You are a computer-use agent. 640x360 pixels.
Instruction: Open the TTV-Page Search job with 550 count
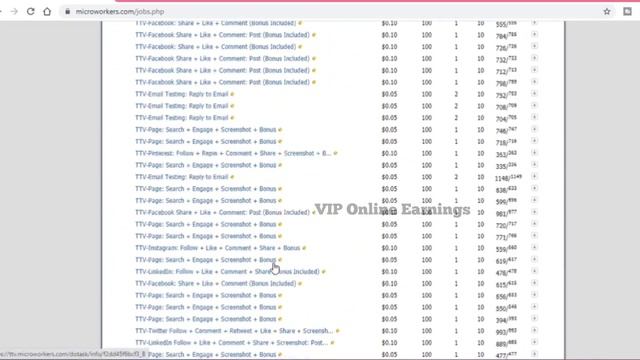[206, 307]
